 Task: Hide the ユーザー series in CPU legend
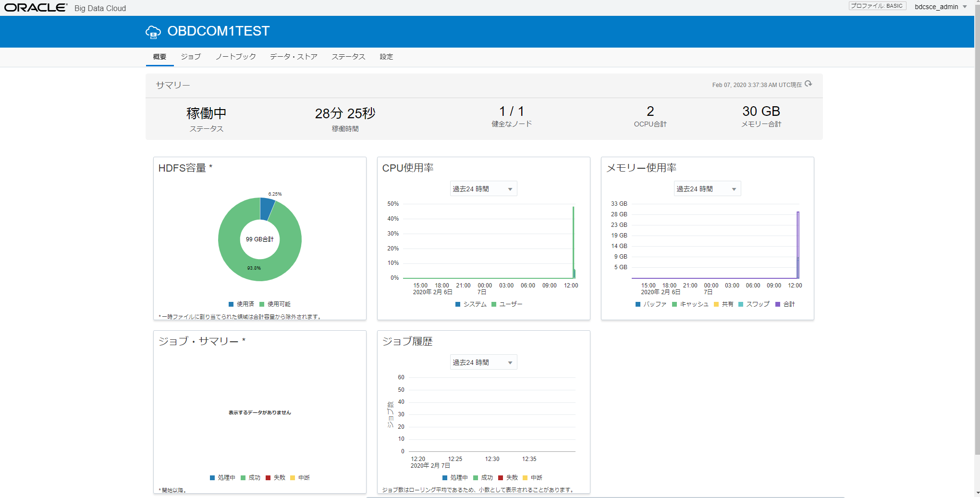[507, 304]
